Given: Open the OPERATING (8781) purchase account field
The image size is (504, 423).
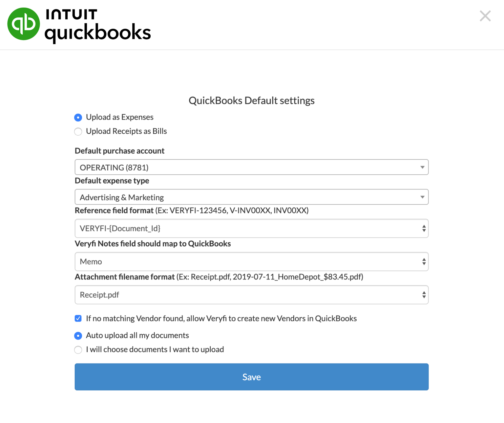Looking at the screenshot, I should click(246, 167).
